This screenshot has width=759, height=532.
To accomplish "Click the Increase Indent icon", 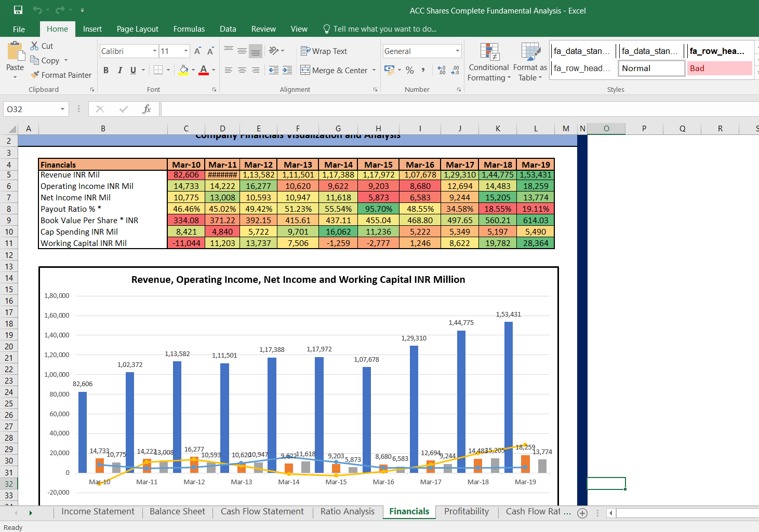I will 287,70.
